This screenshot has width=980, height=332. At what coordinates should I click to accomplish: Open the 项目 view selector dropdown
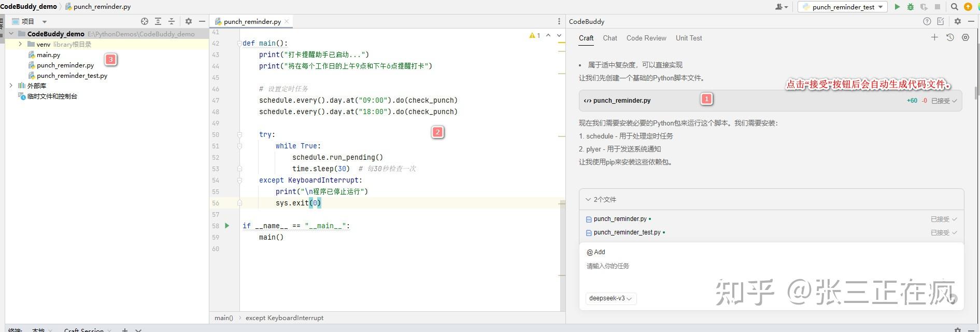[x=30, y=21]
